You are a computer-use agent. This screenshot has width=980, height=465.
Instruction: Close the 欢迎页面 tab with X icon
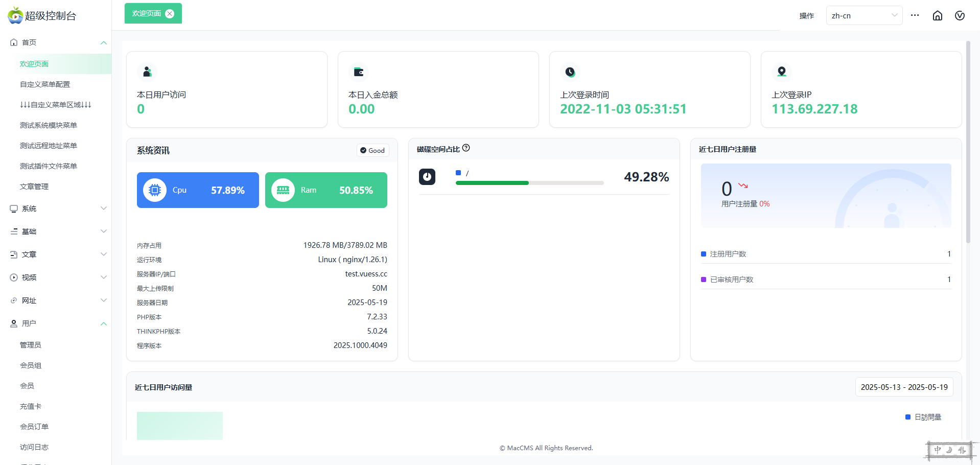point(170,14)
